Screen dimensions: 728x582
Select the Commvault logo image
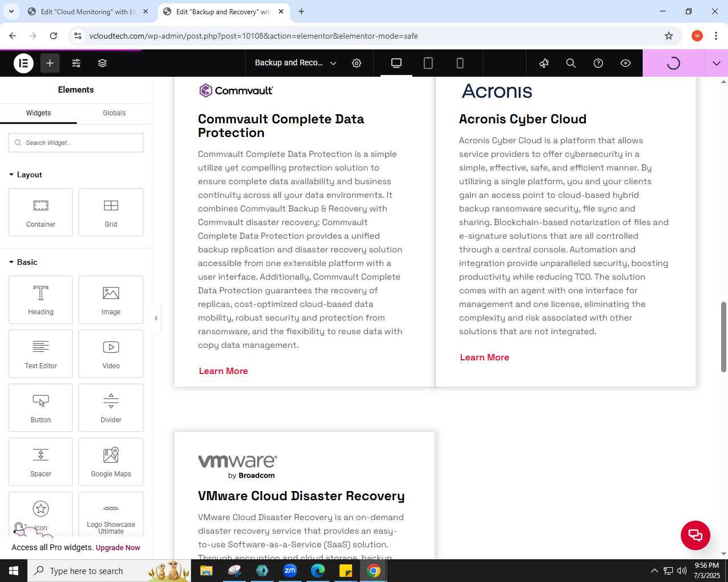tap(236, 90)
